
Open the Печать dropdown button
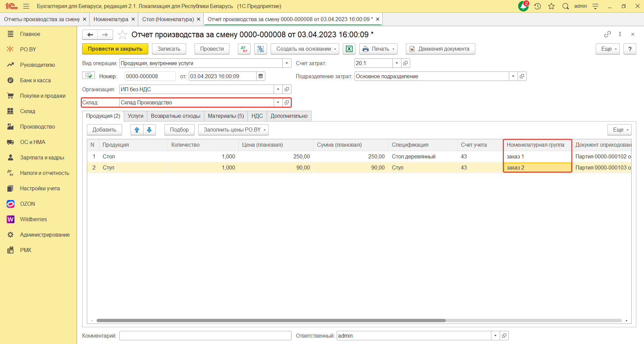click(378, 49)
